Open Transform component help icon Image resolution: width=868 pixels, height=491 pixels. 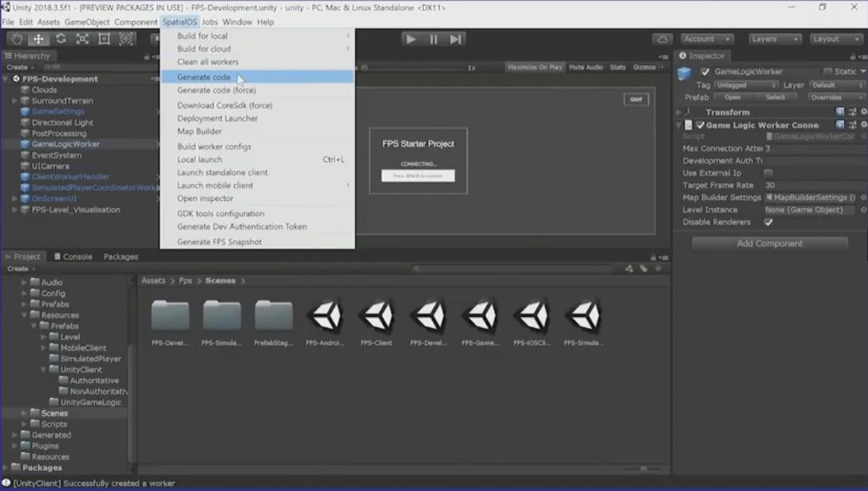tap(840, 112)
